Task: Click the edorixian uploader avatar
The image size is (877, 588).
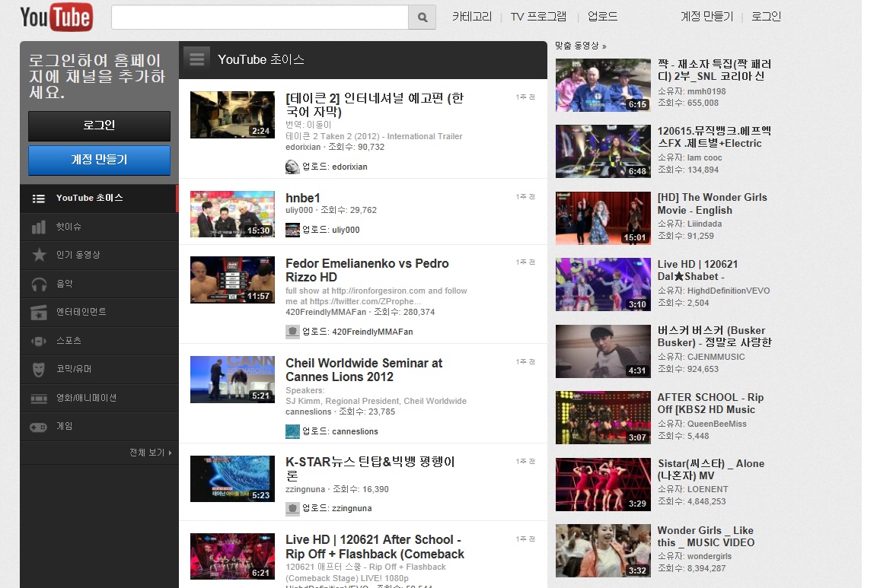Action: [x=292, y=167]
